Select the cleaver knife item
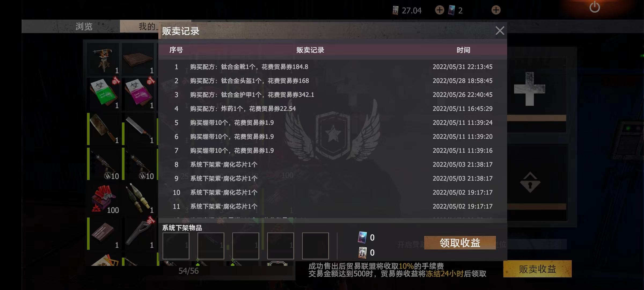 pos(103,129)
